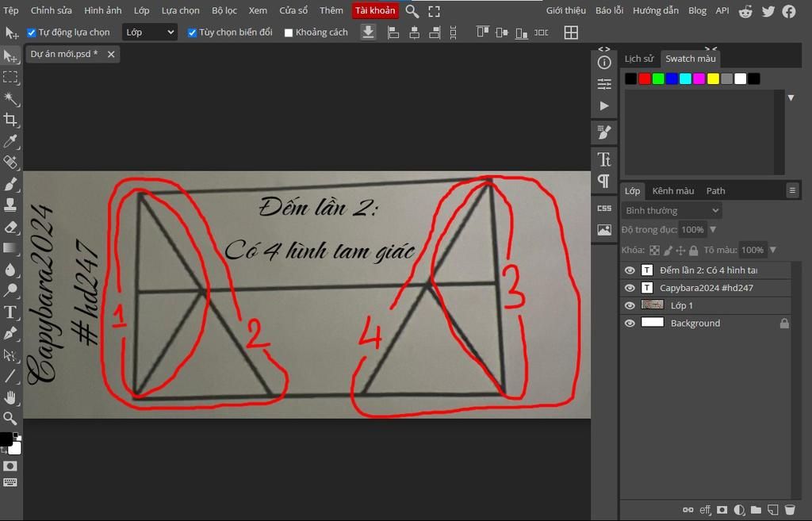
Task: Open fill 'Tô màu' slider arrow
Action: [x=772, y=250]
